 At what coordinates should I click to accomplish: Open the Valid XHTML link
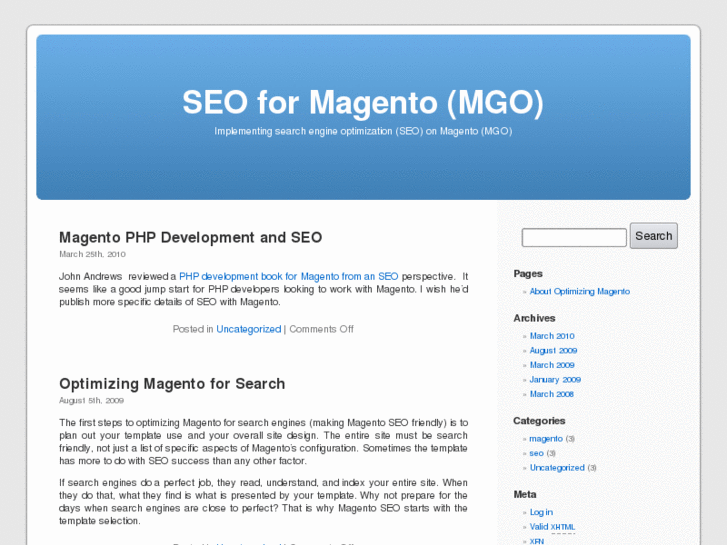point(552,527)
